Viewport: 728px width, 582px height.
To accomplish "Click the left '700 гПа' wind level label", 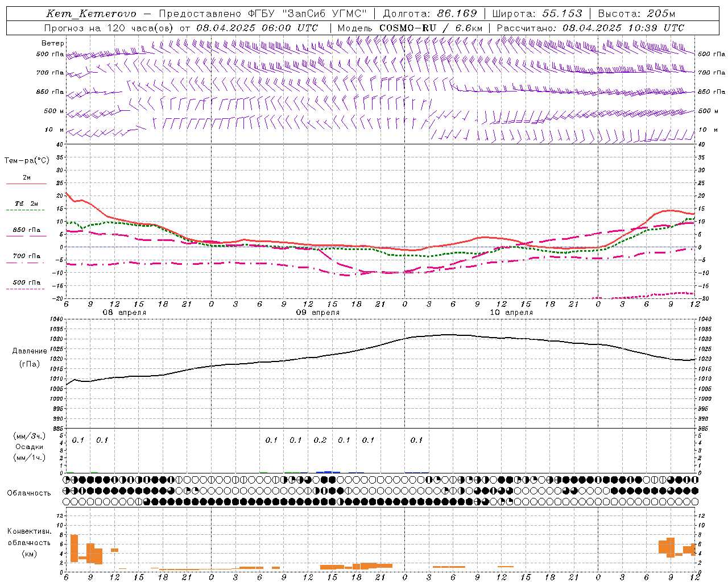I will point(50,73).
